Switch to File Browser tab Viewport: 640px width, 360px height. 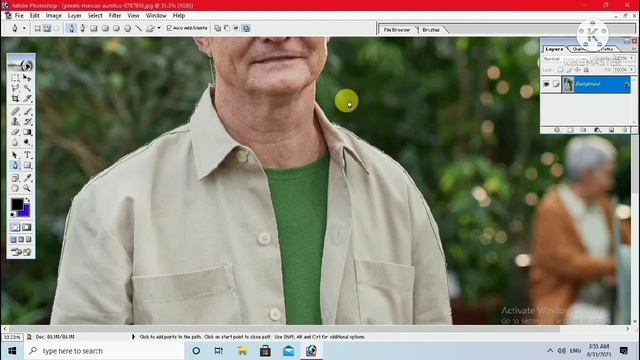(397, 30)
